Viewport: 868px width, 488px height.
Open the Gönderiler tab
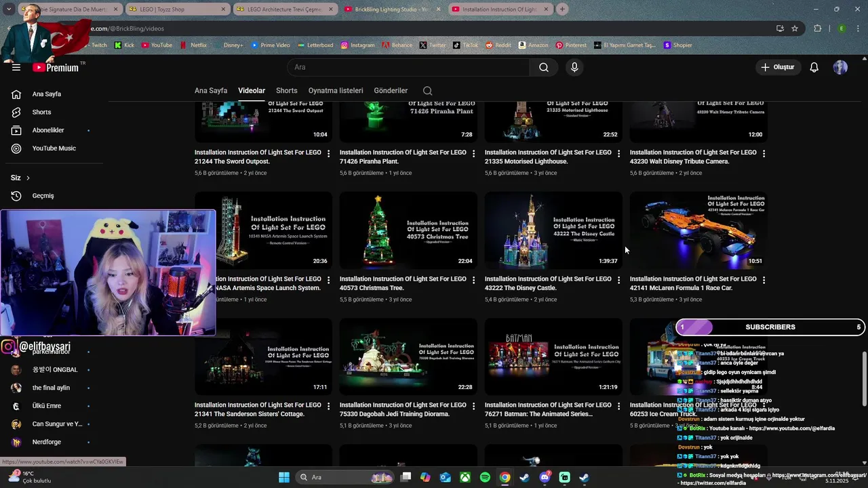(391, 91)
